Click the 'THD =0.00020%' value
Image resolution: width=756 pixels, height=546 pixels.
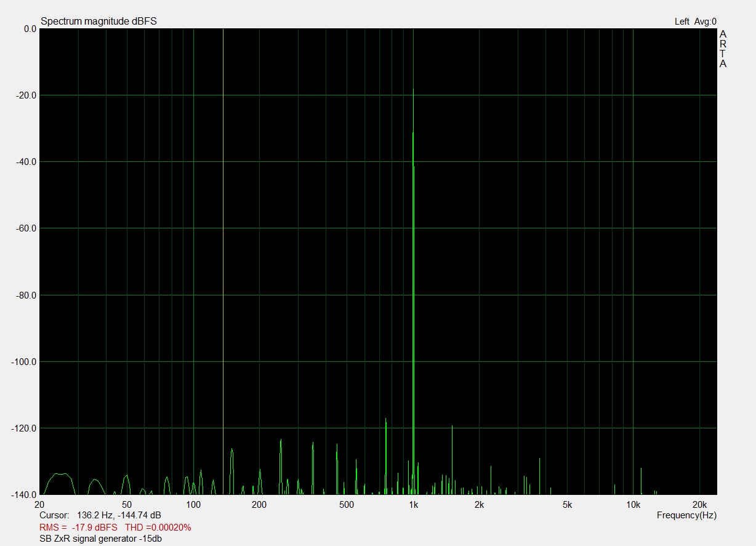(x=158, y=528)
